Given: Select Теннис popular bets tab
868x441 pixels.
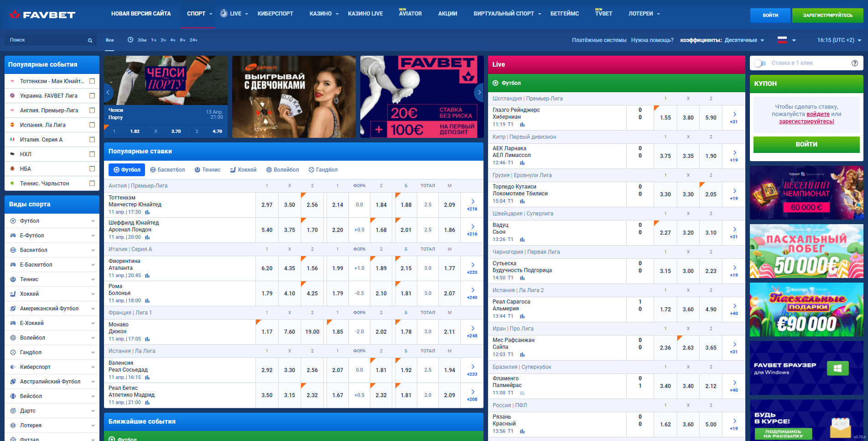Looking at the screenshot, I should pyautogui.click(x=208, y=170).
